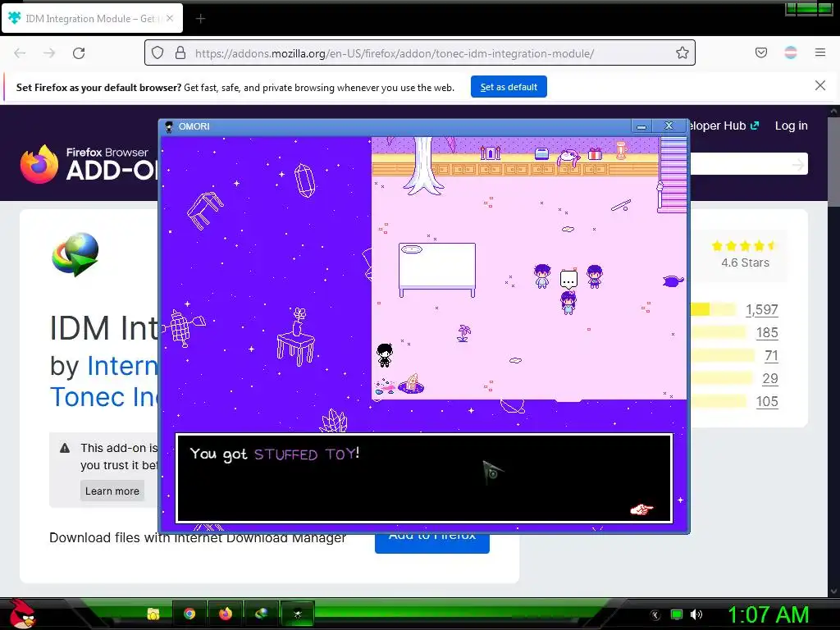Open the Angry Birds start menu button

coord(21,614)
